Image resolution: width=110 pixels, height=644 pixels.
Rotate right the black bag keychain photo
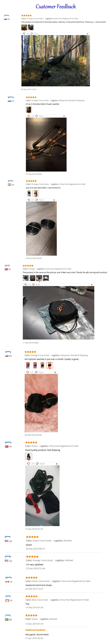pos(36,284)
